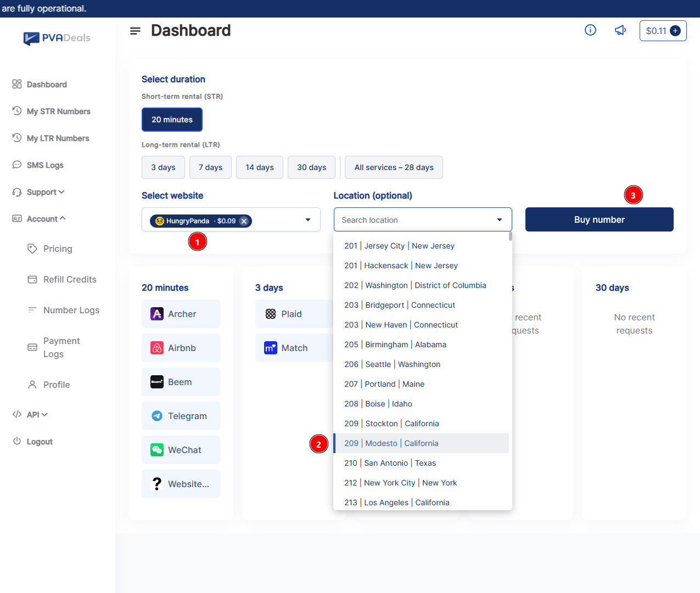
Task: Click the Archer service icon
Action: coord(157,314)
